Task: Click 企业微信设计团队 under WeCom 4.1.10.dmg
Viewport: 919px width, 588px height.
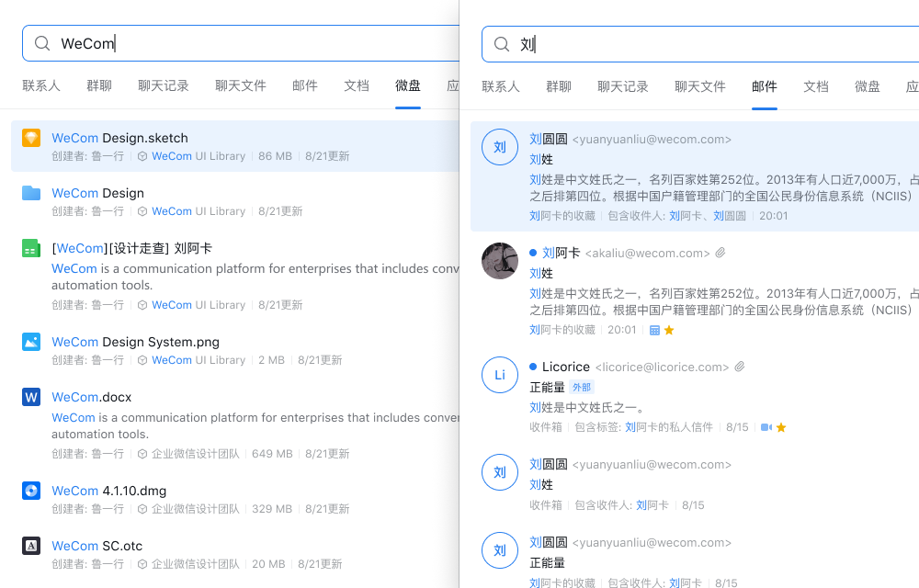Action: [195, 509]
